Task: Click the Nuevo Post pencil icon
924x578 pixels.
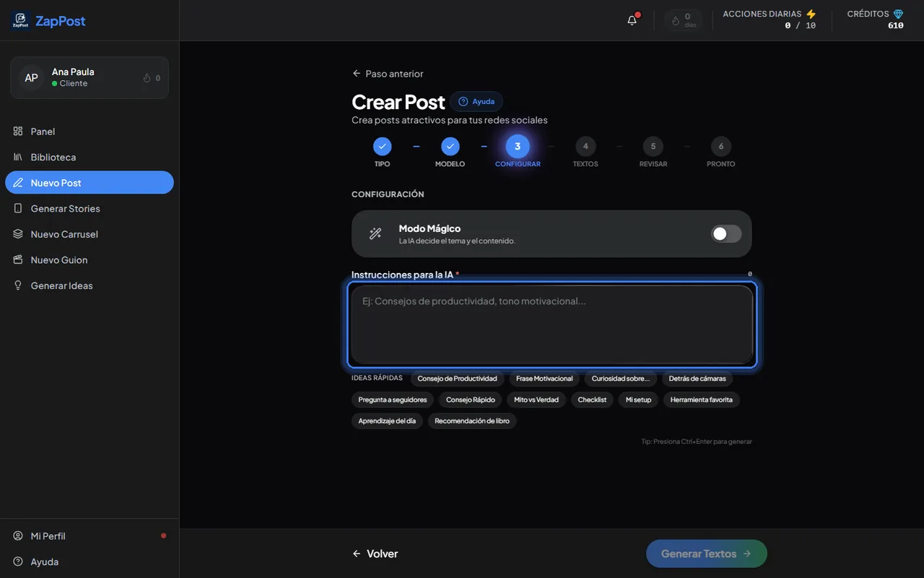Action: click(18, 183)
